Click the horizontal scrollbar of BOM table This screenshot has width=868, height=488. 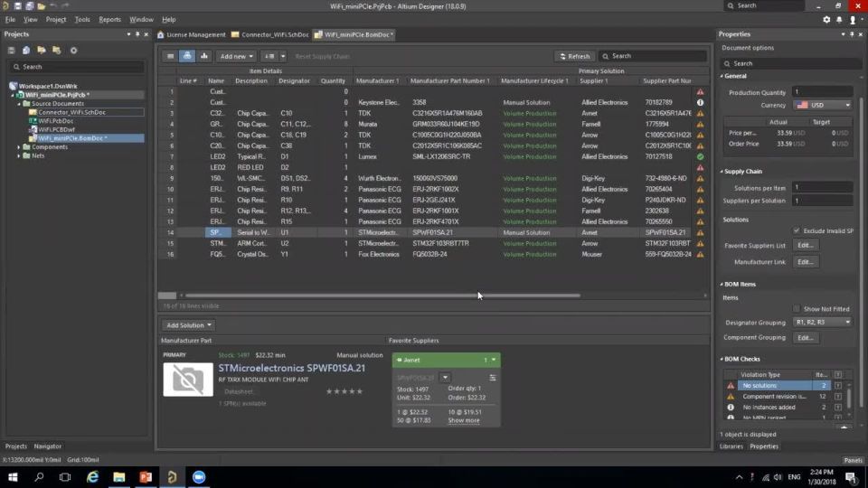[382, 296]
